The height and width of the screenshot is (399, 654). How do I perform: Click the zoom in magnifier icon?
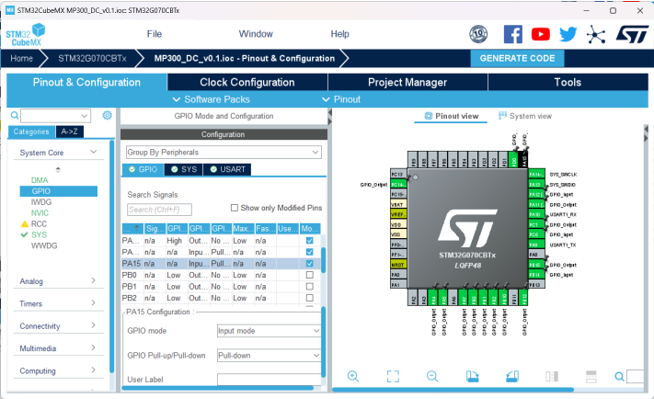coord(353,376)
